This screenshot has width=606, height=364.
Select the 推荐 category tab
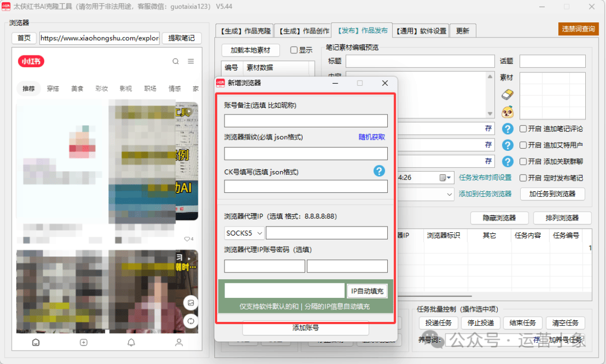click(29, 89)
